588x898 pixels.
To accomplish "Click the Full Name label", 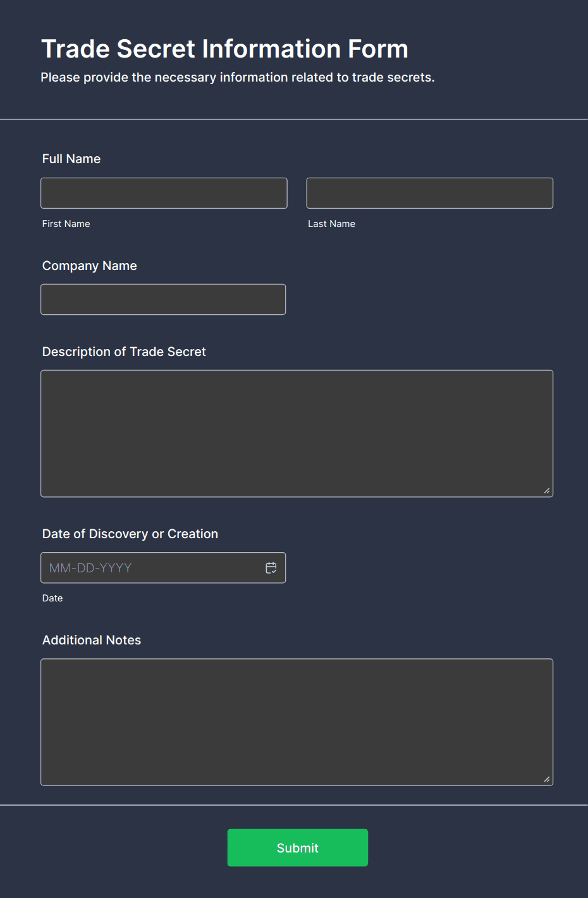I will [71, 159].
